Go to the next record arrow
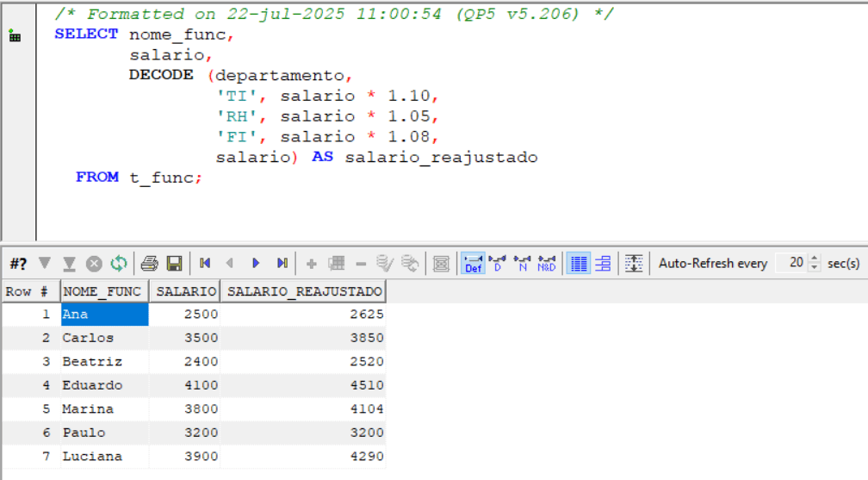Image resolution: width=868 pixels, height=480 pixels. point(256,264)
